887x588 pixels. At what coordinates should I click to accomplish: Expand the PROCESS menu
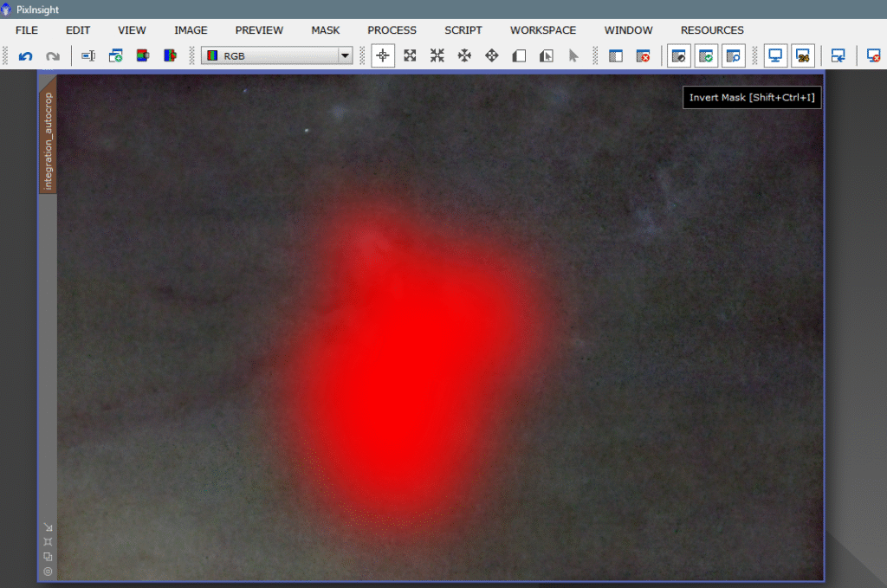pos(392,30)
